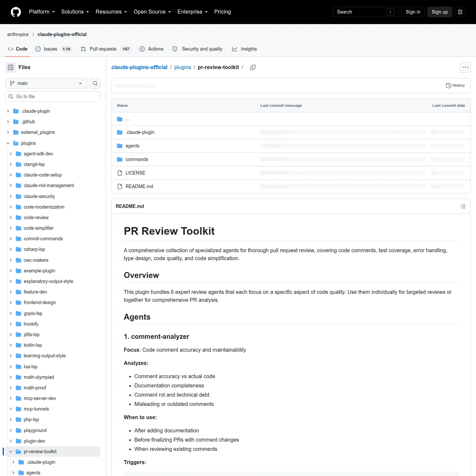The height and width of the screenshot is (476, 476).
Task: Switch to the Actions tab
Action: (x=151, y=49)
